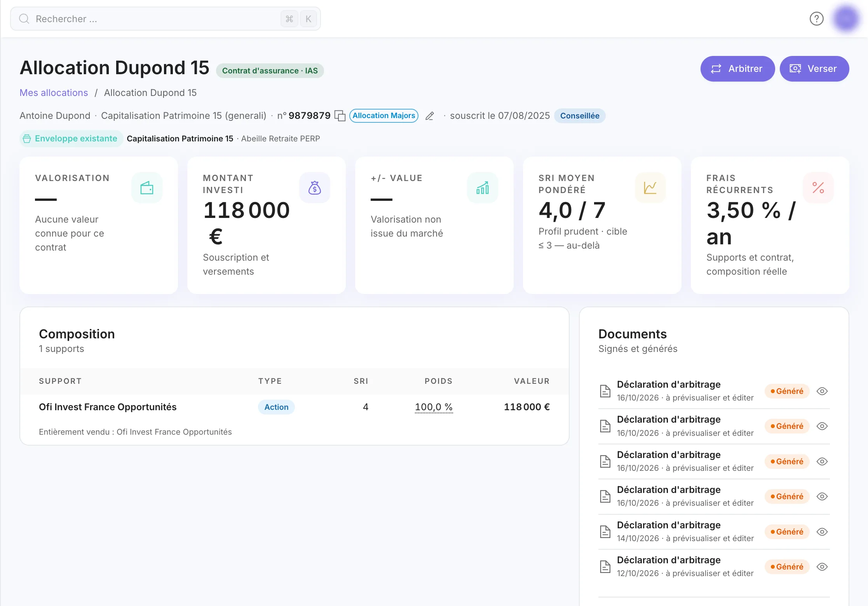Click the Allocation Majors tag

[384, 116]
